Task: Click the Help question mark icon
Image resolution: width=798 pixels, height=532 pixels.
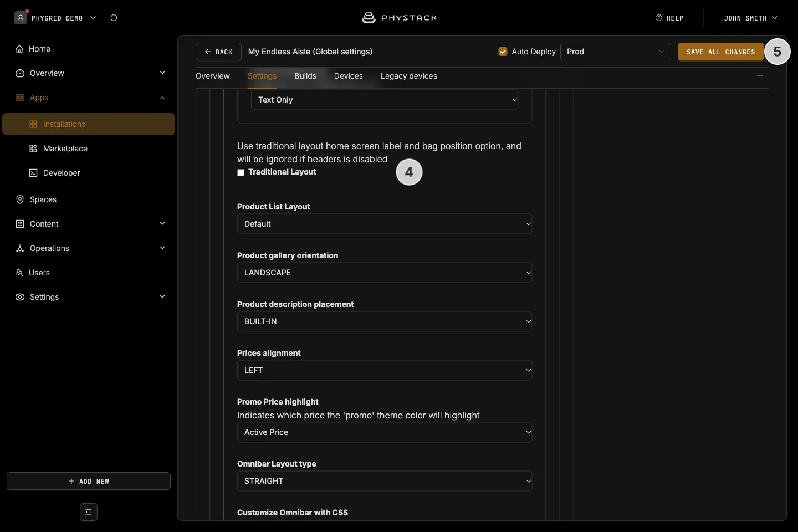Action: tap(659, 18)
